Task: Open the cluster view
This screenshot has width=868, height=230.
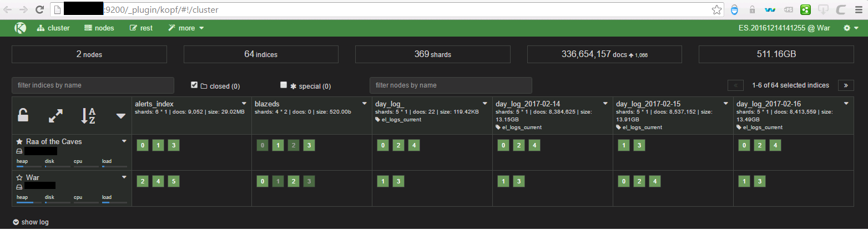Action: [x=53, y=28]
